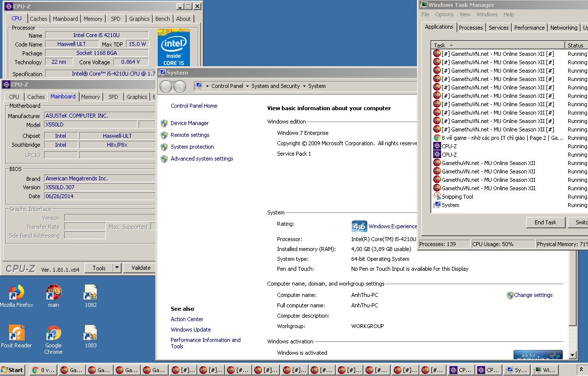Viewport: 588px width, 376px height.
Task: Click the Change settings shield icon
Action: coord(510,295)
